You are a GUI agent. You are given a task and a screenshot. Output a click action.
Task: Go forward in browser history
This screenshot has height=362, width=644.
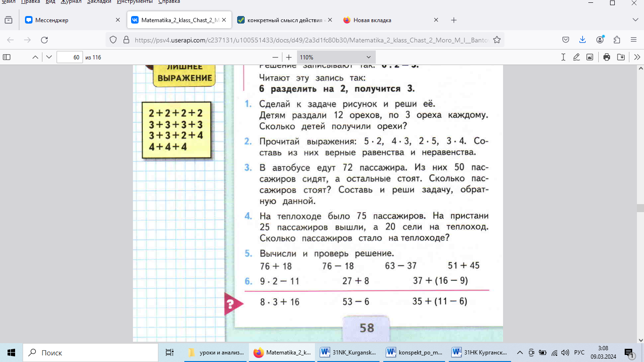pyautogui.click(x=27, y=40)
